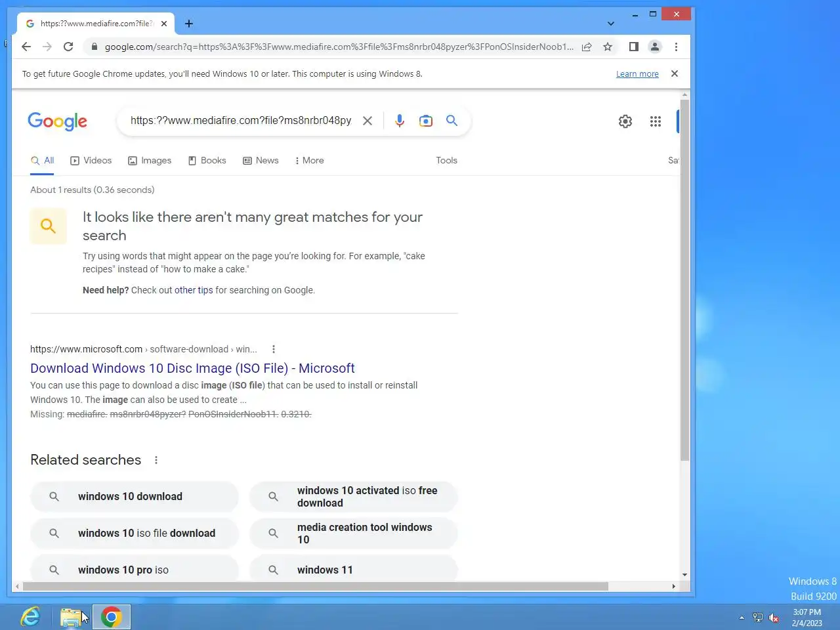Click Learn more about Chrome updates

coord(637,74)
